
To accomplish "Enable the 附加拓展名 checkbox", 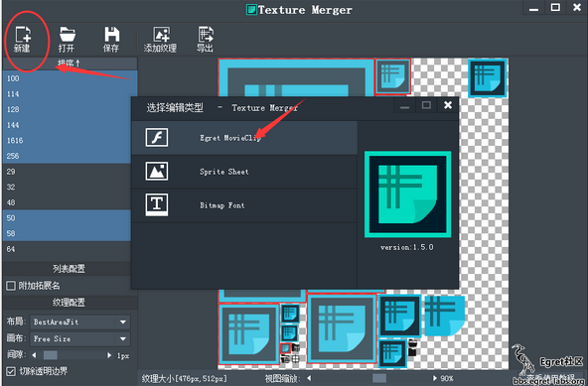I will [x=11, y=286].
